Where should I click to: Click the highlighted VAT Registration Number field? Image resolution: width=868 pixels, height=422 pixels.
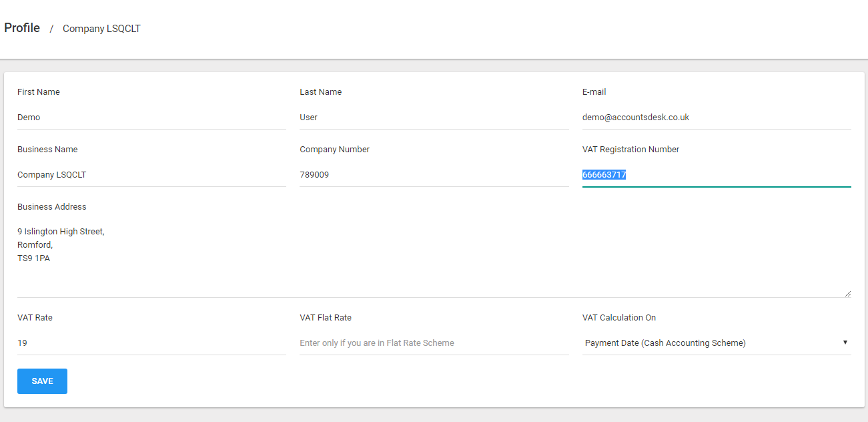tap(716, 175)
